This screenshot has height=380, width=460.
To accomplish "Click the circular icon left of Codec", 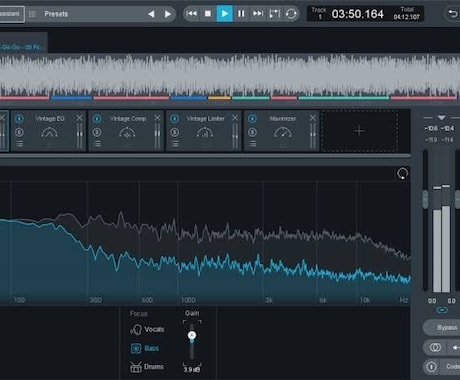I will [x=431, y=367].
